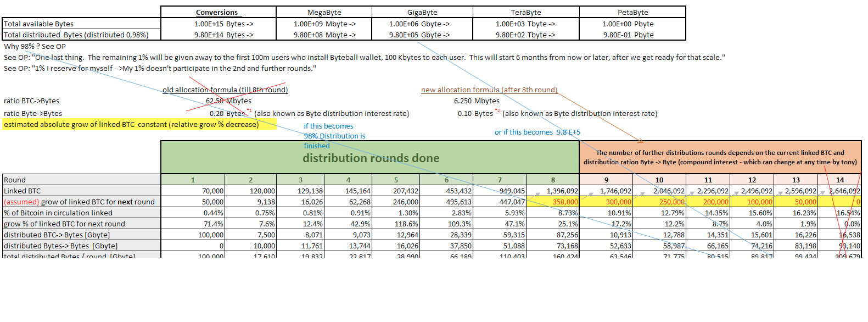Click the 7,500 distributed BTC->Bytes cell

(x=250, y=235)
